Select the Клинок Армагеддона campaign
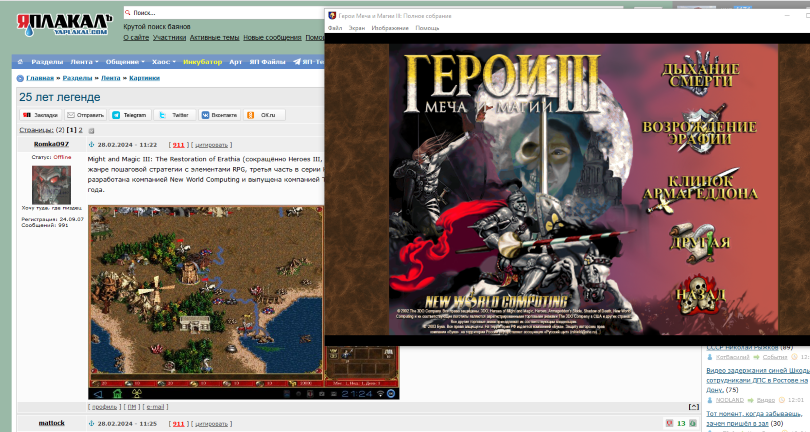Screen dimensions: 810x432 tap(699, 190)
